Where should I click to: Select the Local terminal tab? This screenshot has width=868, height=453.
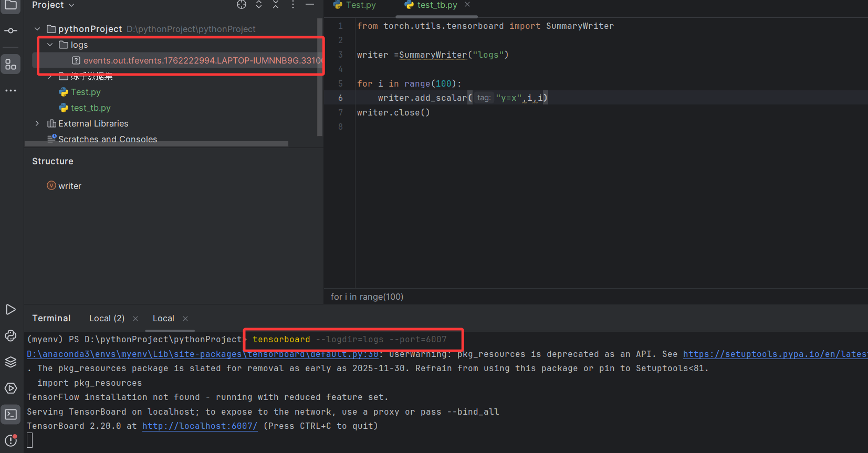pyautogui.click(x=163, y=318)
